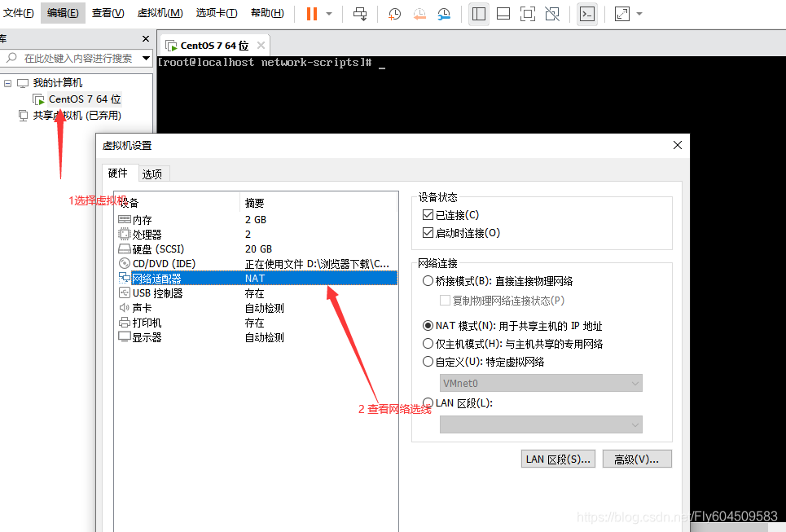The width and height of the screenshot is (786, 532).
Task: Select CentOS 7 64 位 in library tree
Action: [85, 99]
